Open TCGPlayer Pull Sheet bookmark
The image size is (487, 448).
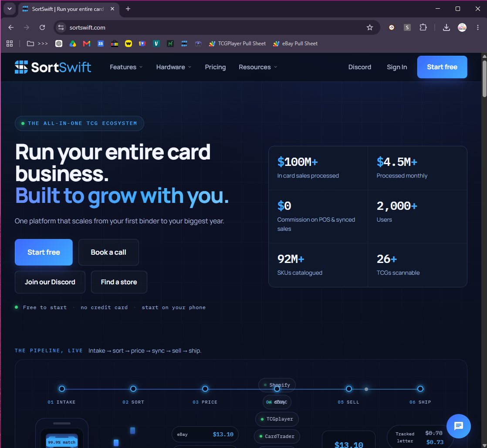(x=237, y=44)
